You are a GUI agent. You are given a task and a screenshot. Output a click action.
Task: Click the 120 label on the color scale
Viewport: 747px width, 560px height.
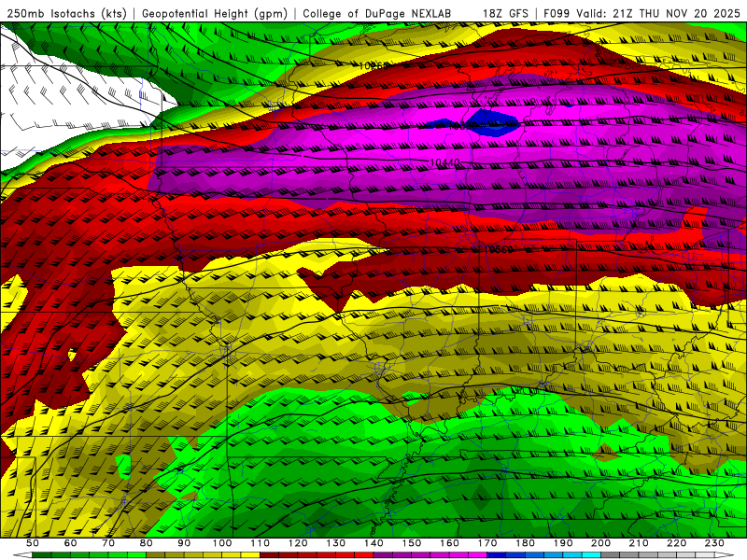click(298, 543)
